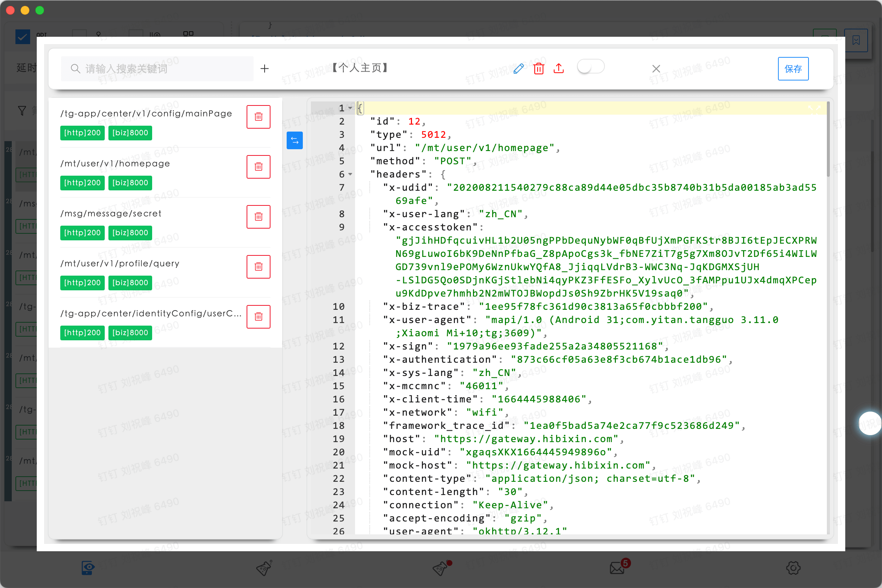Click [http]200 tag under profile/query entry
This screenshot has width=882, height=588.
82,283
